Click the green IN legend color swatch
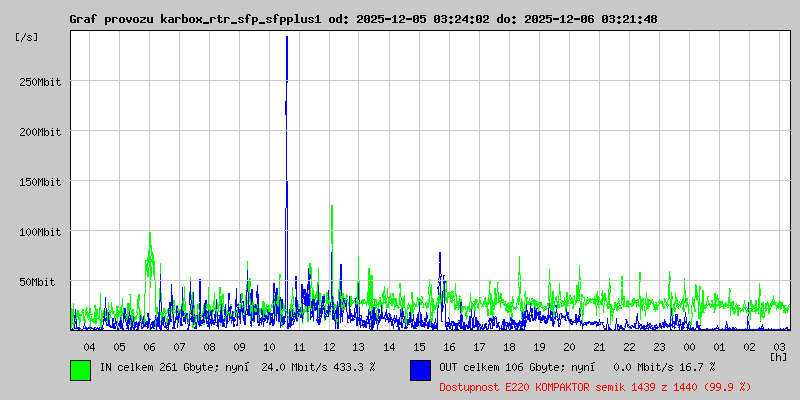The width and height of the screenshot is (800, 400). tap(80, 369)
